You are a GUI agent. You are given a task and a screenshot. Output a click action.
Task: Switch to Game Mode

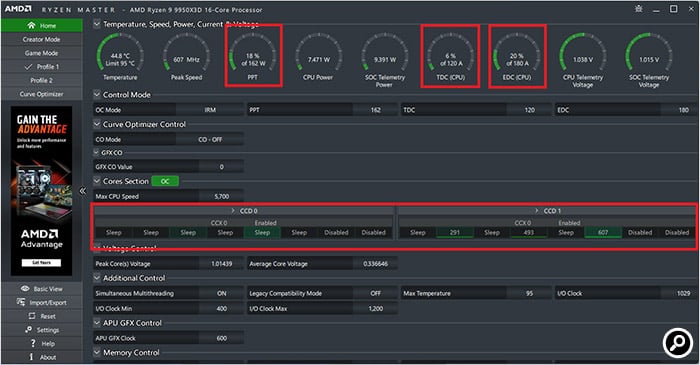(42, 53)
